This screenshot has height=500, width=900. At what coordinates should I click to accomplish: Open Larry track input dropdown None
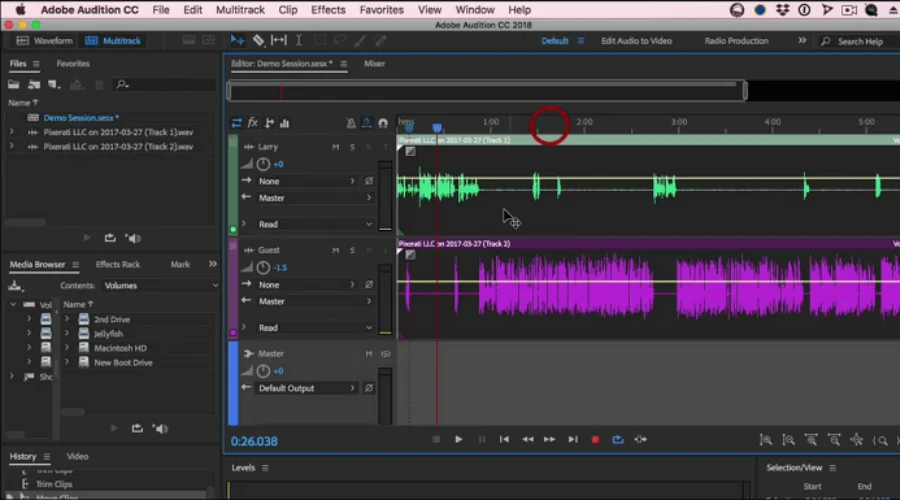[x=307, y=181]
